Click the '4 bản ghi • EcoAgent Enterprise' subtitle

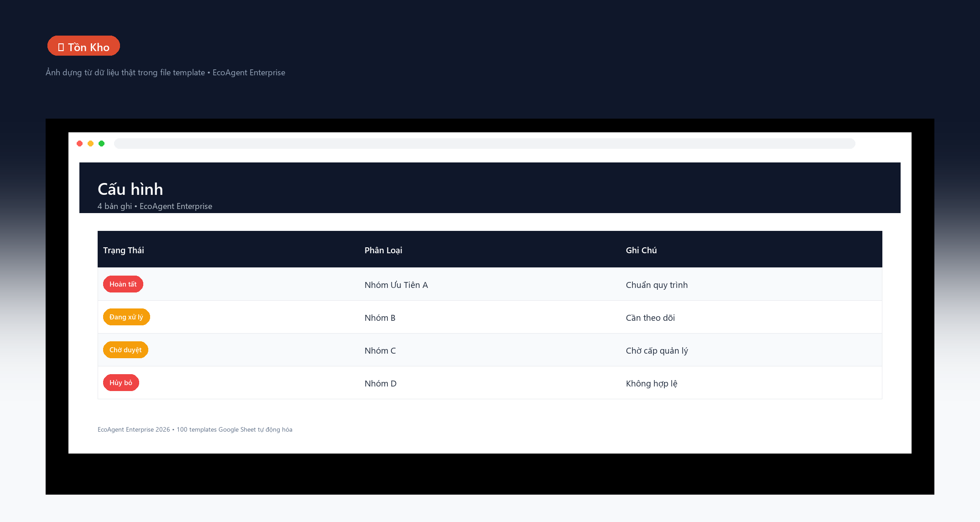[155, 206]
